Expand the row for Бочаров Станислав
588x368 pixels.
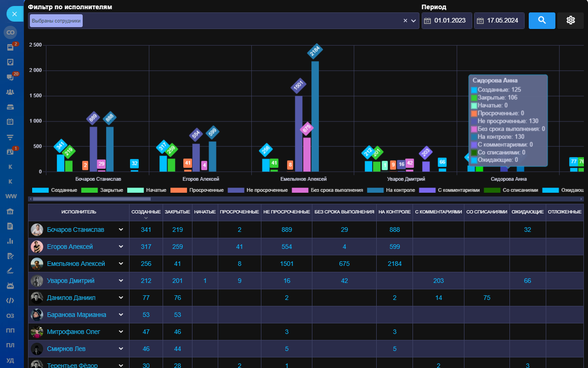click(x=121, y=230)
